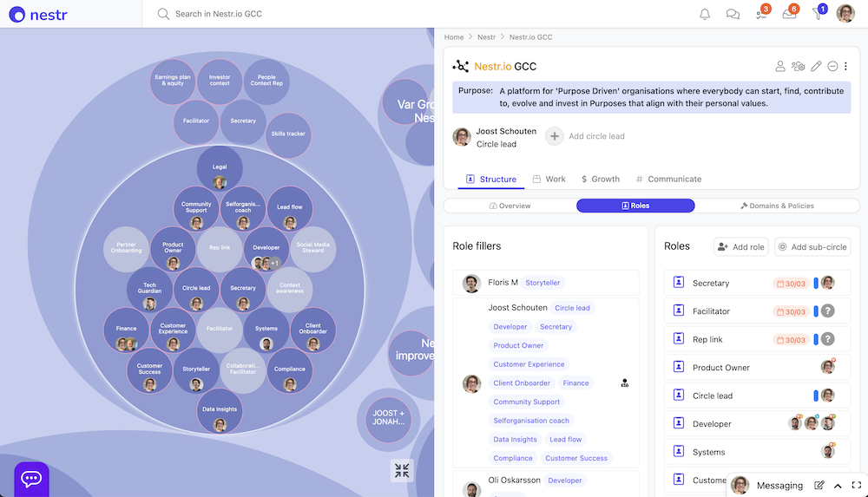Click the plus icon to add circle lead
Screen dimensions: 868x497
pos(554,136)
